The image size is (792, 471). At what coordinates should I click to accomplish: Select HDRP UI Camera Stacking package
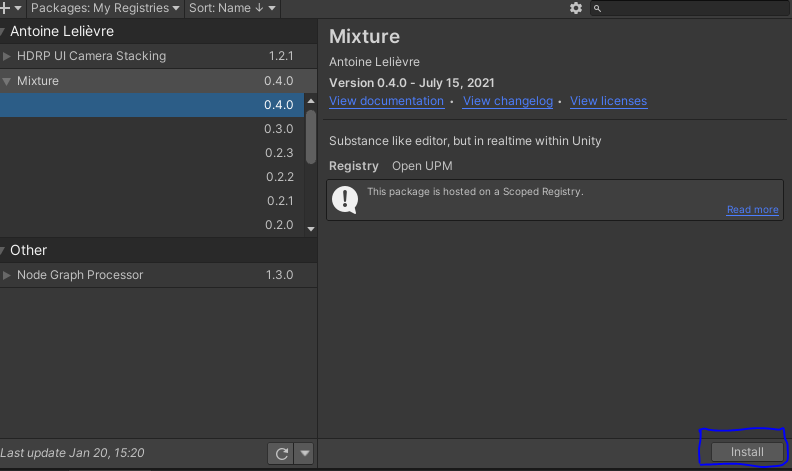(159, 56)
